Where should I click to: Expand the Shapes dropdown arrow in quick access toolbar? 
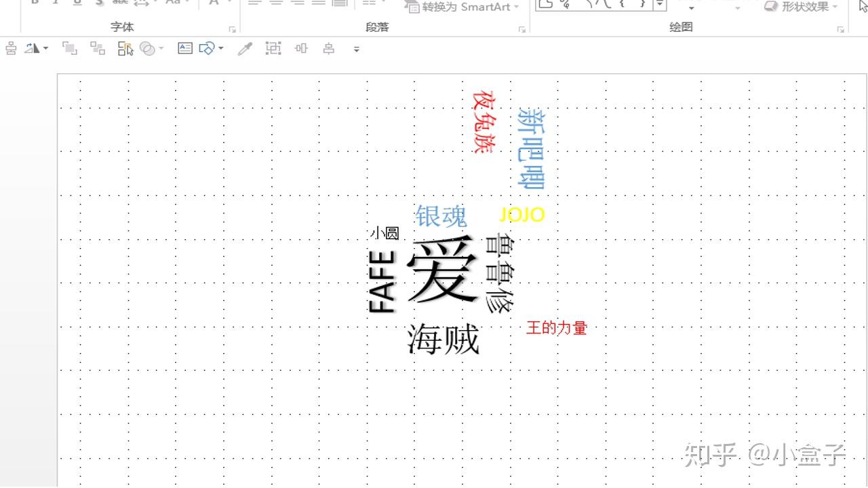tap(220, 49)
